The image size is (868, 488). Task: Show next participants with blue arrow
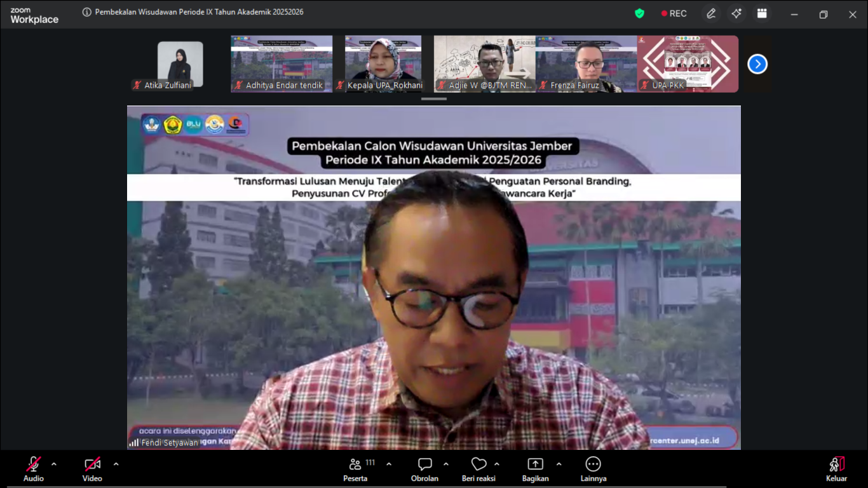(x=757, y=64)
